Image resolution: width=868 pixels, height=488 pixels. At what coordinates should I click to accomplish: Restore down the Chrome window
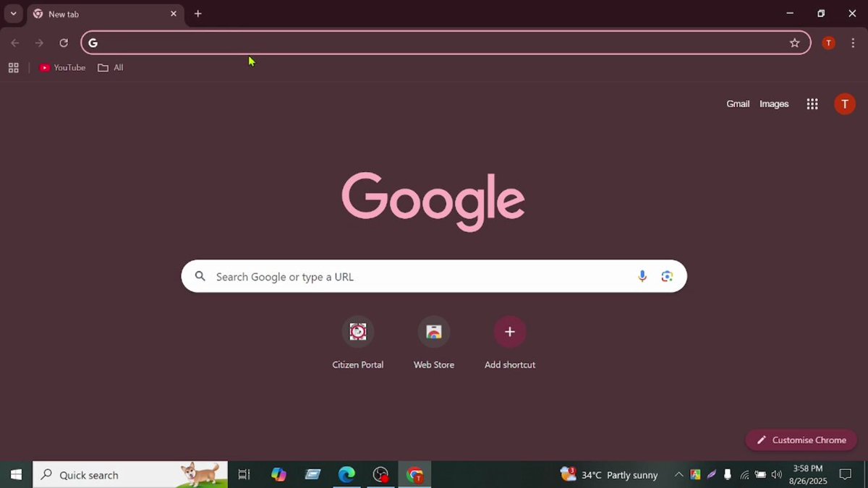pyautogui.click(x=821, y=13)
